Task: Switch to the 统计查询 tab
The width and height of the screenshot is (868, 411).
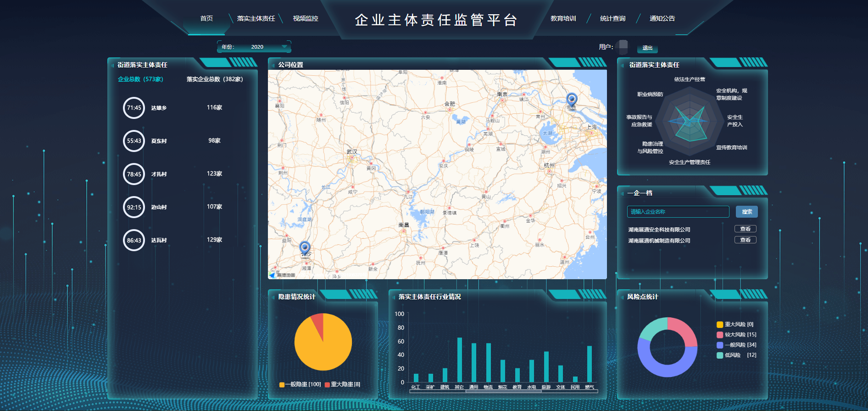Action: coord(613,18)
